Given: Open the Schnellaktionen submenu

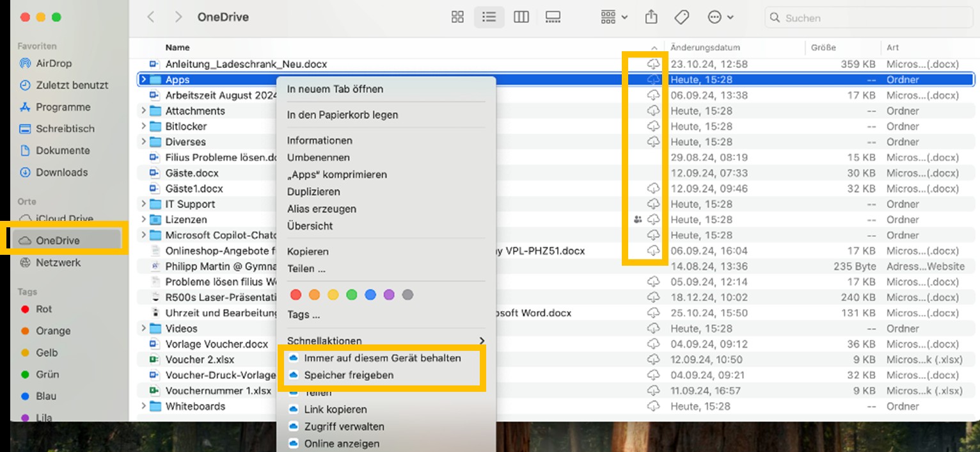Looking at the screenshot, I should pos(386,341).
